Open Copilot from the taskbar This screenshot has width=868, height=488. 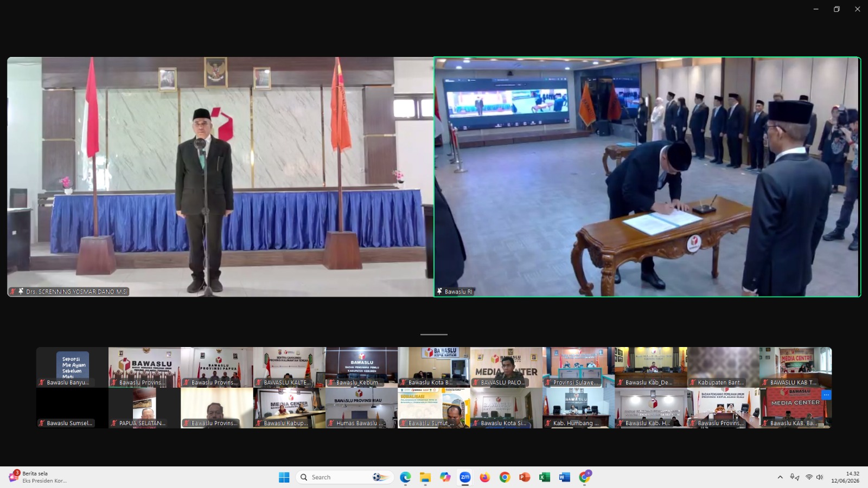445,477
